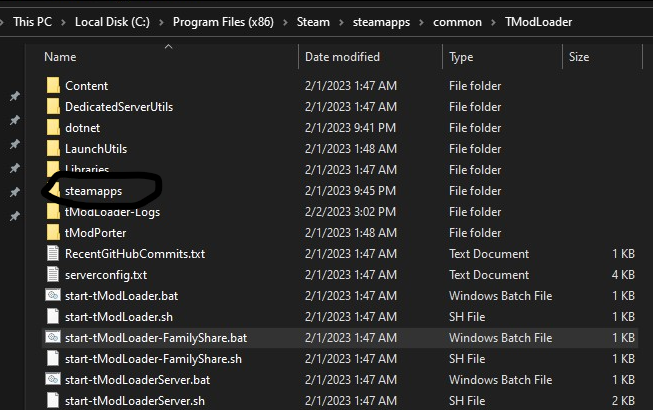Open the Content folder icon

53,85
